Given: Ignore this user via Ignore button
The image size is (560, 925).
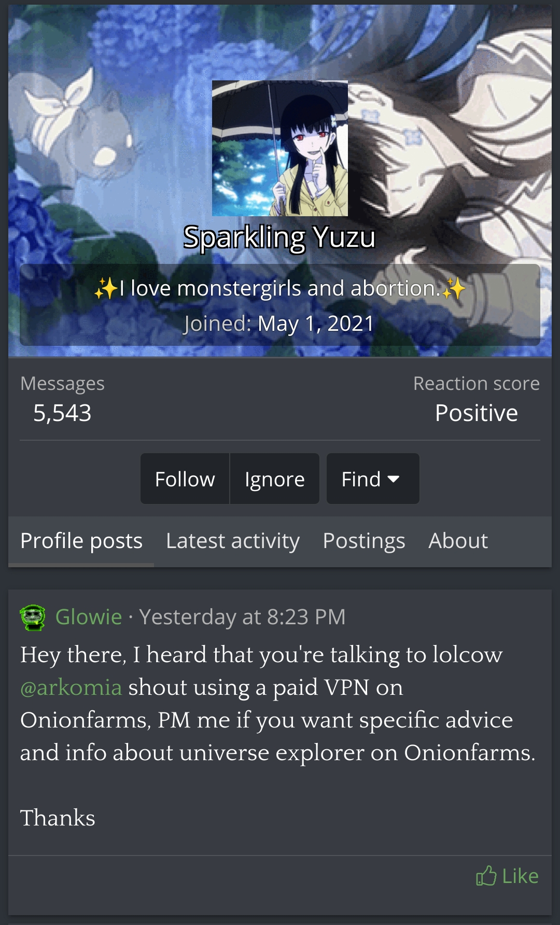Looking at the screenshot, I should tap(275, 479).
